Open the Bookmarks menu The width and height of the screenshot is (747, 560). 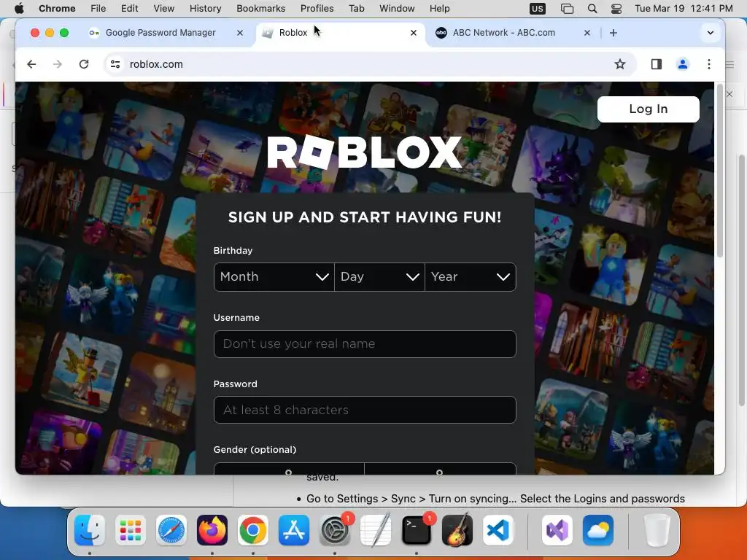coord(260,8)
